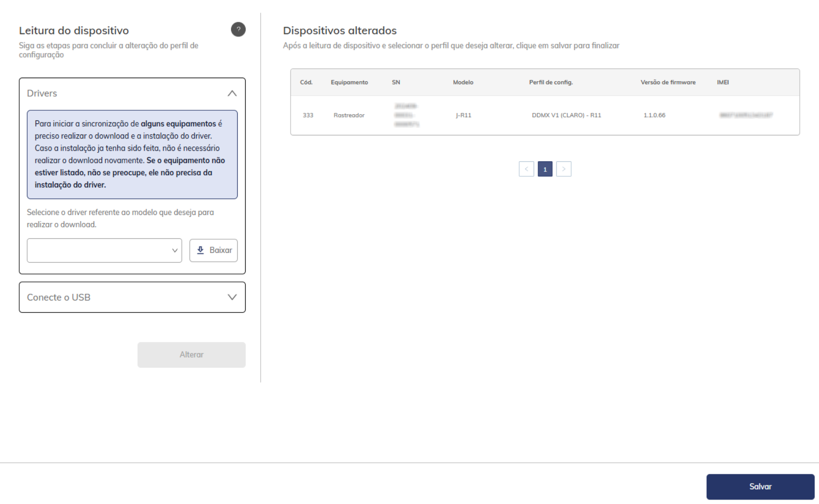
Task: Click the Baixar download button
Action: 214,250
